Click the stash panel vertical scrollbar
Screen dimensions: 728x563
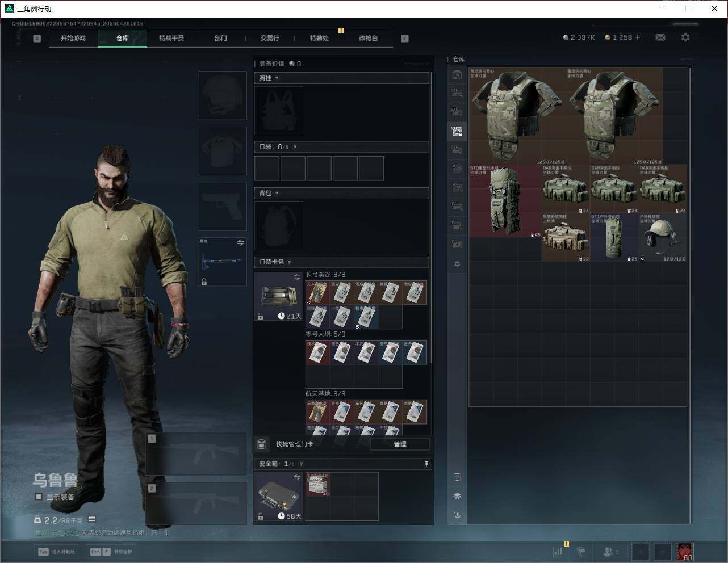click(690, 295)
